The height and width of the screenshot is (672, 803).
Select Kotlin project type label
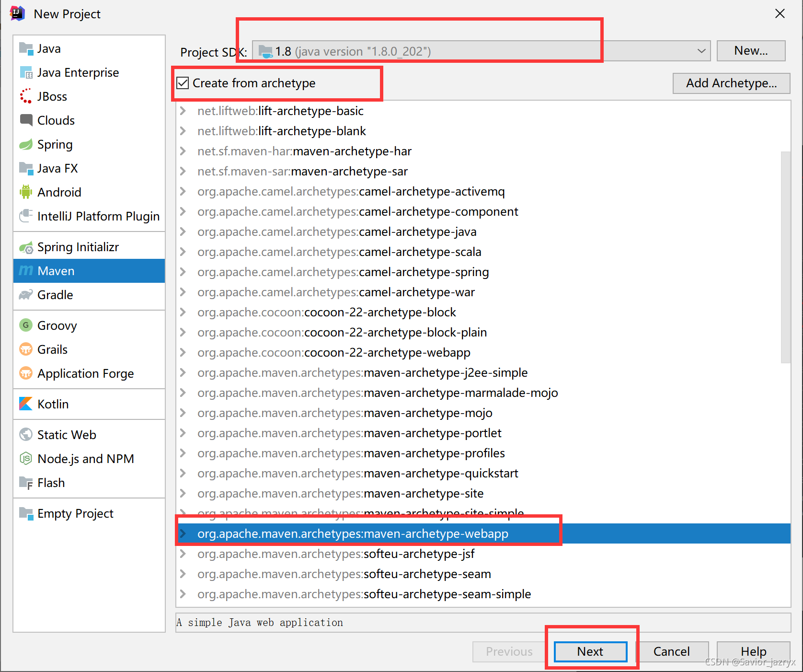(53, 404)
